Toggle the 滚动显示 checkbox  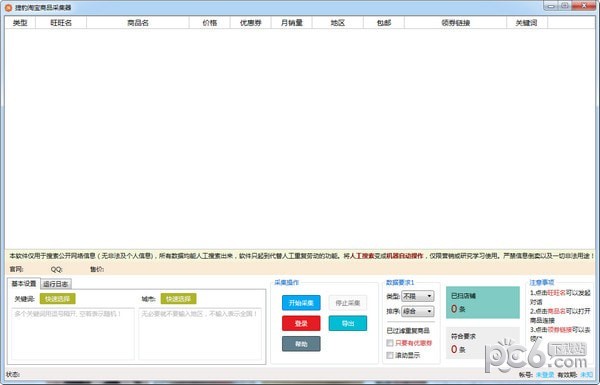tap(390, 356)
